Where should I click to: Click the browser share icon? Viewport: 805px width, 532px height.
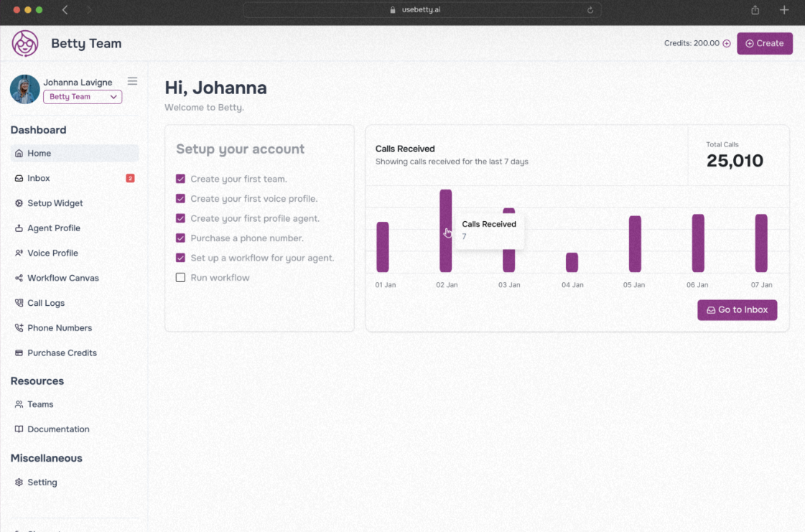pos(755,10)
